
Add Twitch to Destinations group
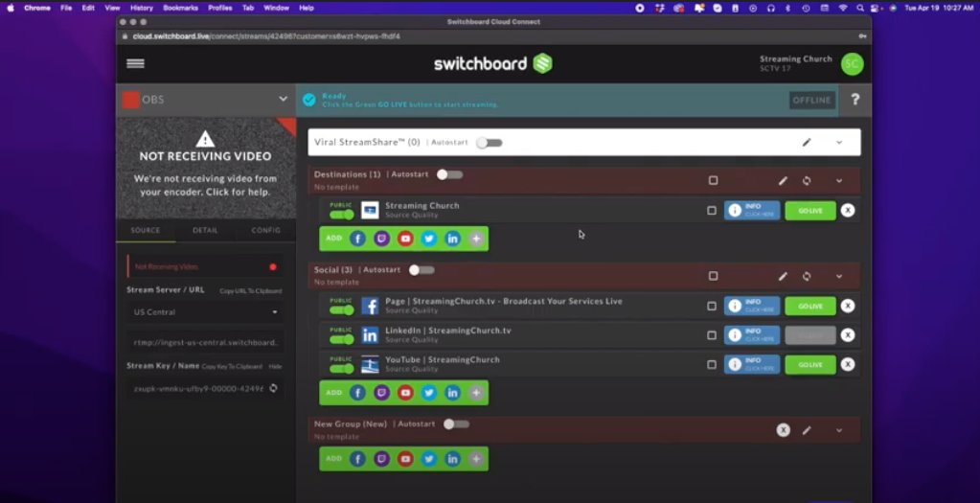coord(381,239)
